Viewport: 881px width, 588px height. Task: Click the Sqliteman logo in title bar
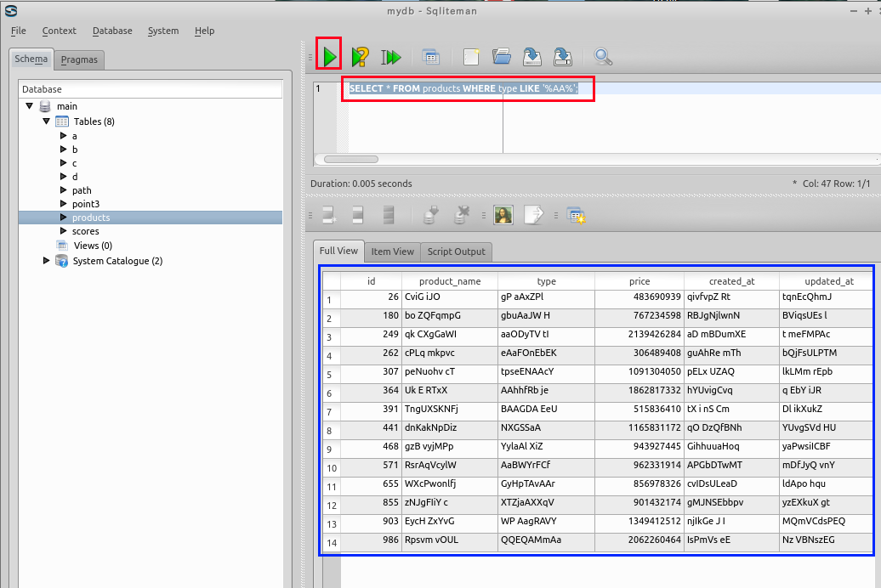tap(11, 11)
